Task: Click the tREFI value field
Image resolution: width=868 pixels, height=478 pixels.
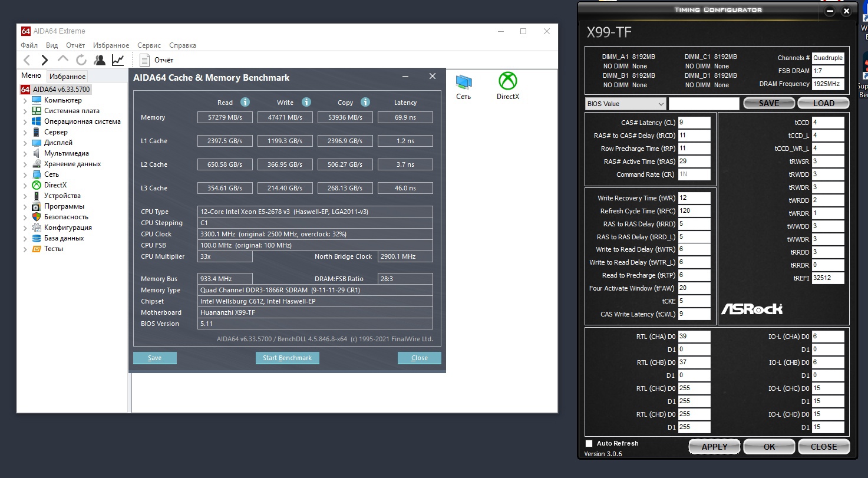Action: [x=828, y=278]
